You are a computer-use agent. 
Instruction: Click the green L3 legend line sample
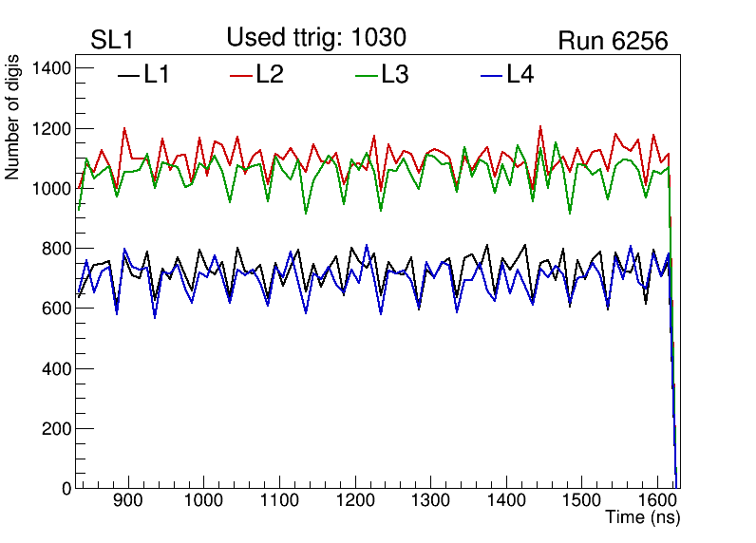pyautogui.click(x=367, y=77)
